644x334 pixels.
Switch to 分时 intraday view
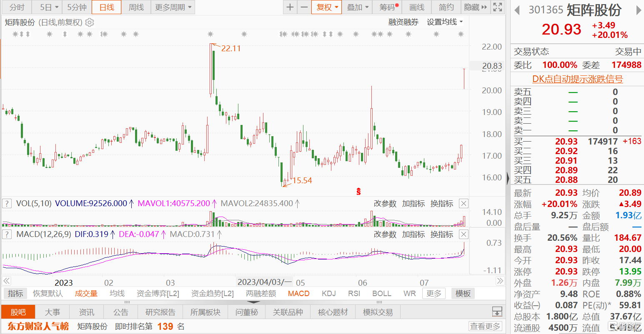pos(17,7)
